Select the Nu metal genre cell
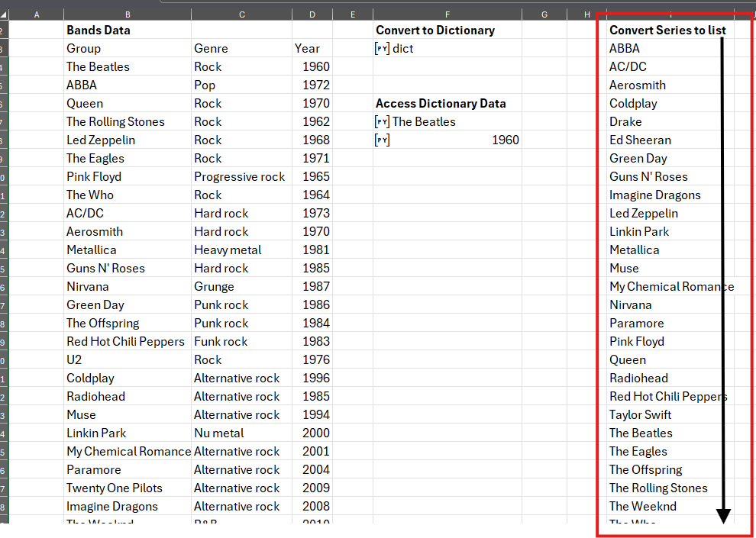The image size is (756, 538). click(x=241, y=433)
